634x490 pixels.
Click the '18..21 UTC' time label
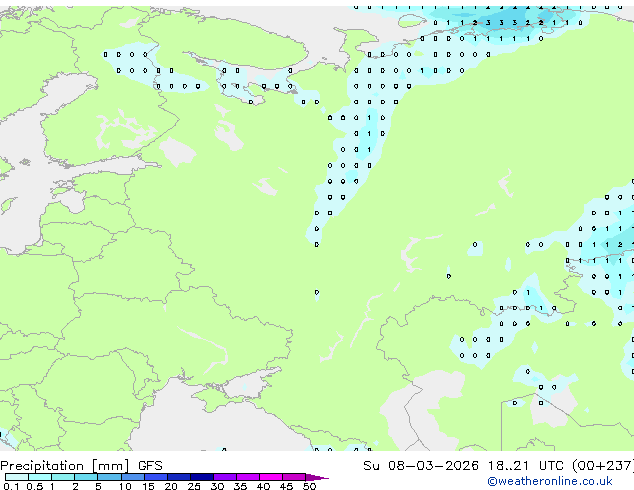[526, 465]
